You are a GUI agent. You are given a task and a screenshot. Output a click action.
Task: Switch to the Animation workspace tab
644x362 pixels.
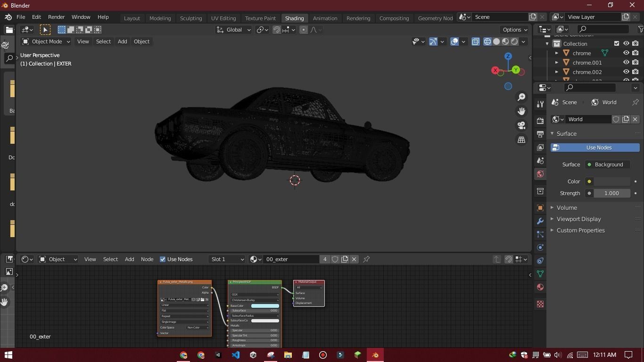point(325,18)
